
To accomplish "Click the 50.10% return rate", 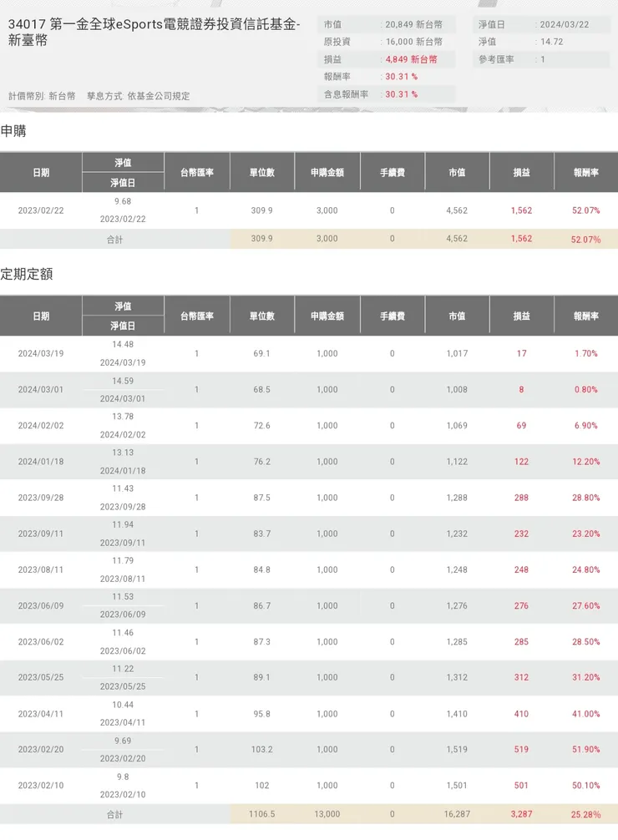I will click(585, 786).
